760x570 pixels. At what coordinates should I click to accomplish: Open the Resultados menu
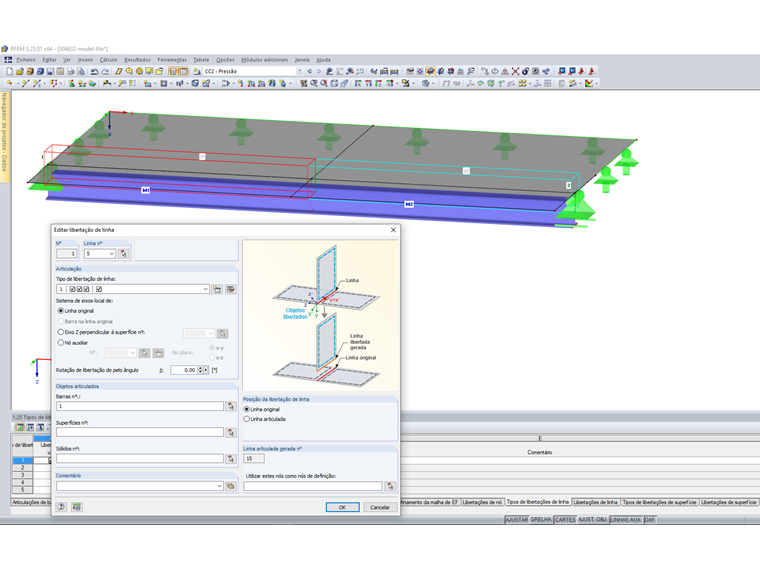138,60
